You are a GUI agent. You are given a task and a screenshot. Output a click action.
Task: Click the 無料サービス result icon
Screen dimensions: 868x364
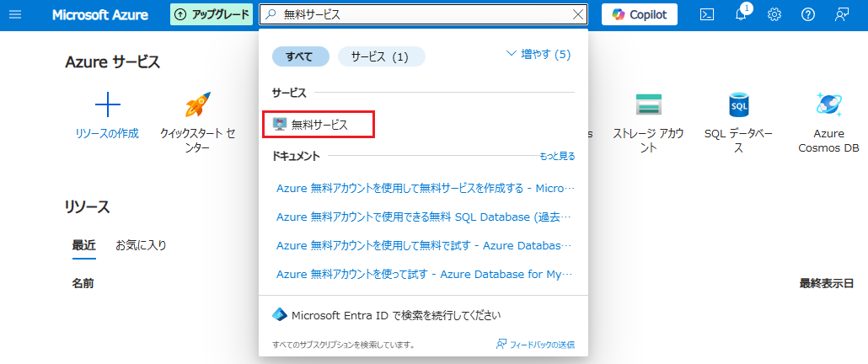(x=280, y=125)
